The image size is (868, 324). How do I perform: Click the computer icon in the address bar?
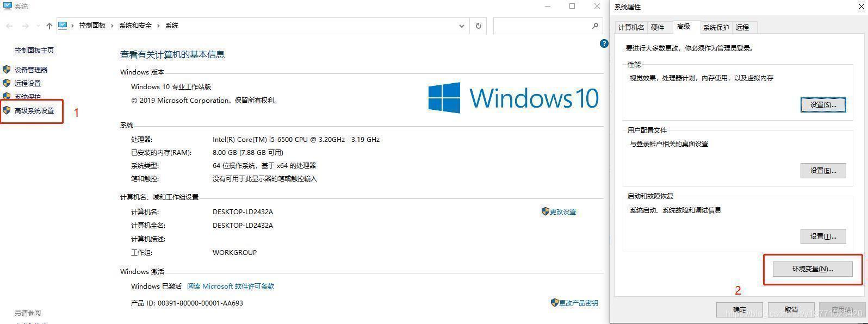coord(63,26)
